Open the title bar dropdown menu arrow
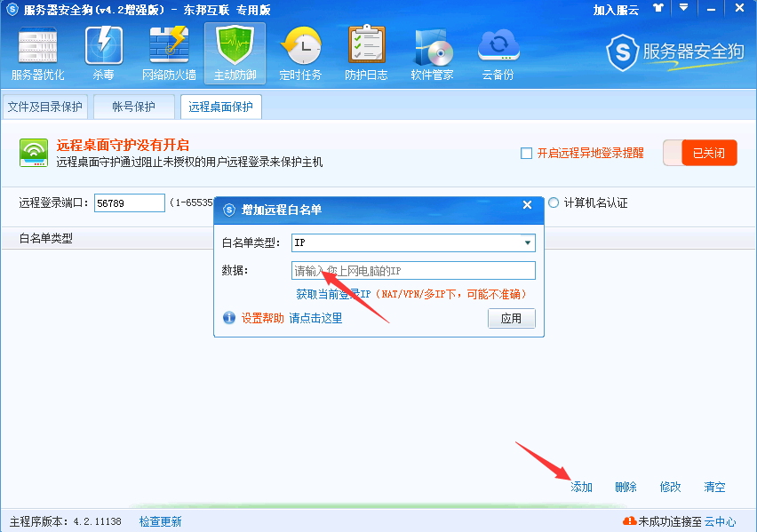 coord(683,8)
